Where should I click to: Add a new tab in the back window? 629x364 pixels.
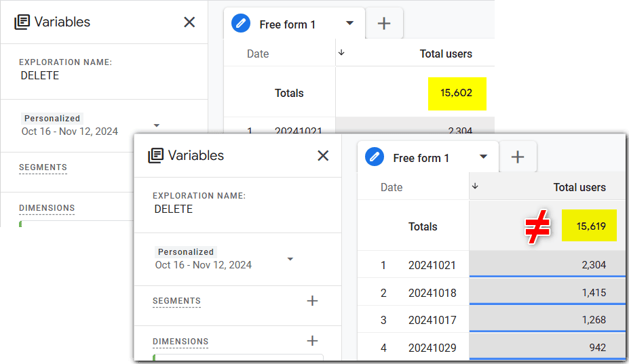pyautogui.click(x=384, y=23)
